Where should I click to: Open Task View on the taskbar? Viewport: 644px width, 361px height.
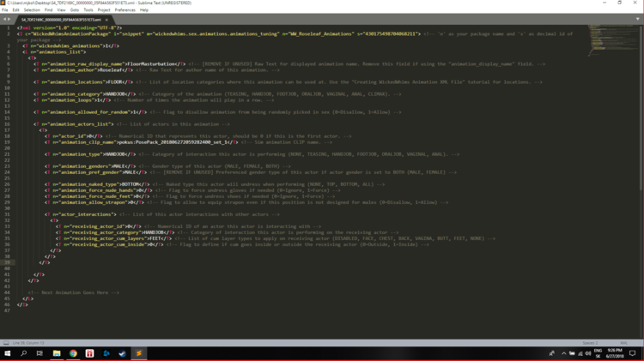(x=39, y=353)
